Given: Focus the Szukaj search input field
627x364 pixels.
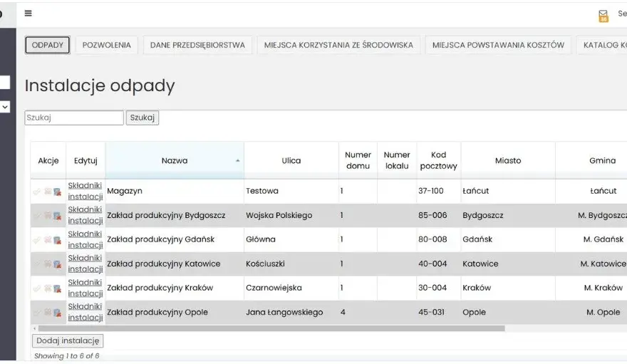Looking at the screenshot, I should (74, 118).
